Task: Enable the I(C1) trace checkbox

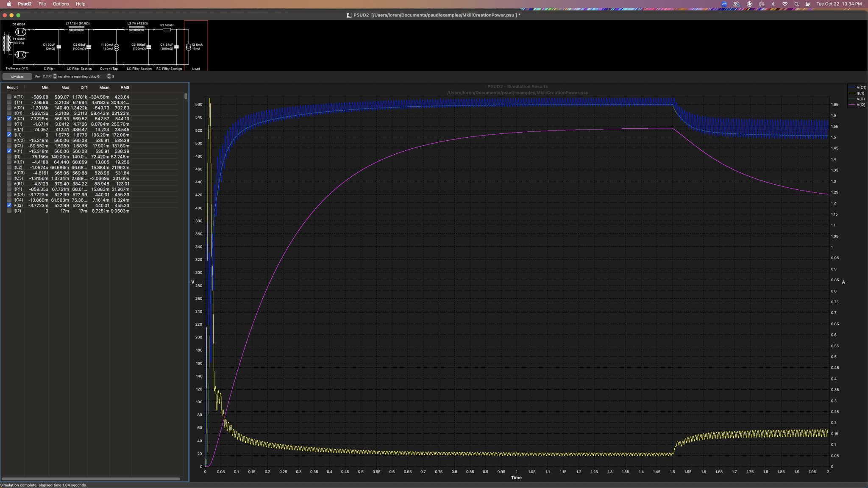Action: (9, 124)
